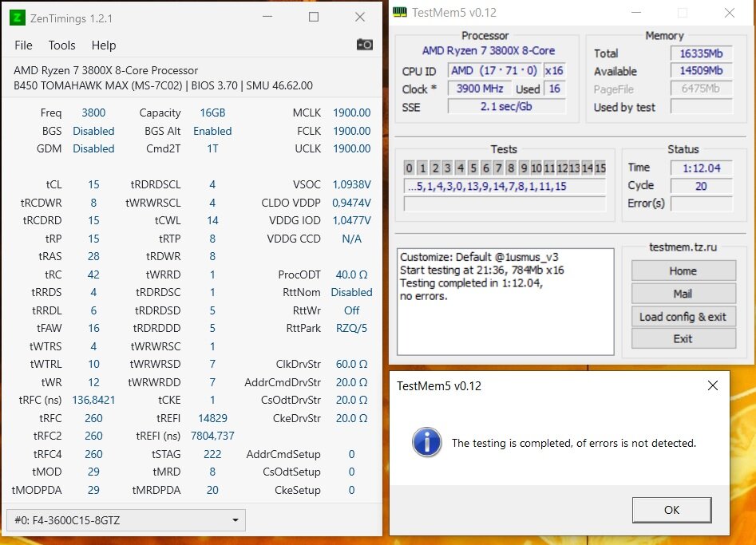The height and width of the screenshot is (545, 756).
Task: Open the Help menu in ZenTimings
Action: (x=104, y=45)
